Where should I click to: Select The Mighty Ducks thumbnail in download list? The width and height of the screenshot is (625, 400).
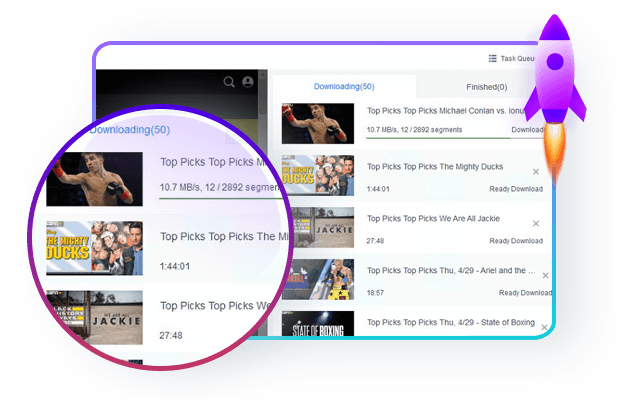[318, 175]
